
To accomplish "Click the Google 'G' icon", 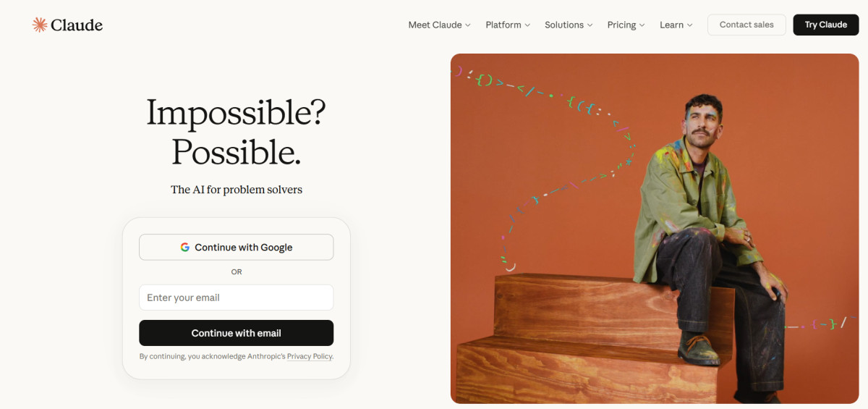I will (x=185, y=248).
